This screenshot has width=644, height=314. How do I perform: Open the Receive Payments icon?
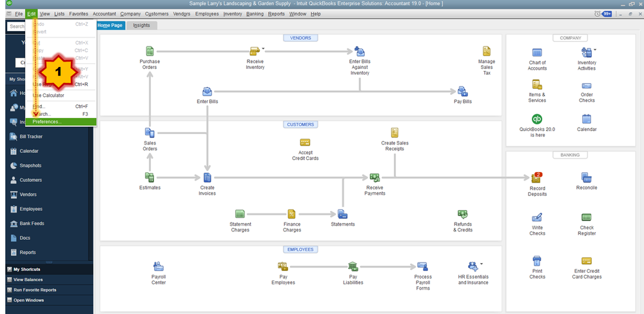tap(375, 177)
